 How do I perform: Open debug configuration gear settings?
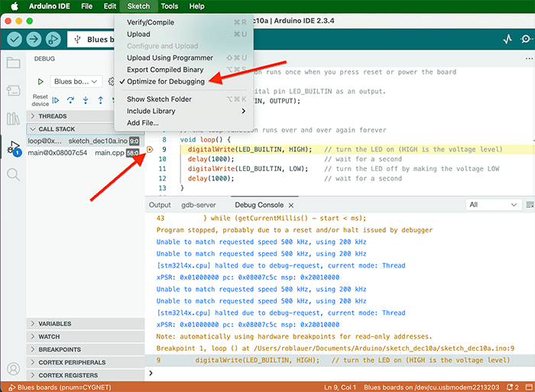(x=112, y=82)
